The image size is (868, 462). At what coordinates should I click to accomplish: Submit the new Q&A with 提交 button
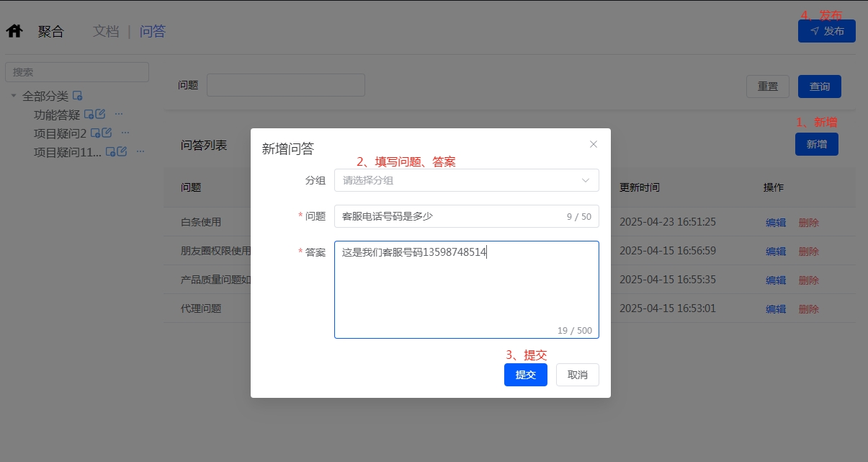point(525,375)
